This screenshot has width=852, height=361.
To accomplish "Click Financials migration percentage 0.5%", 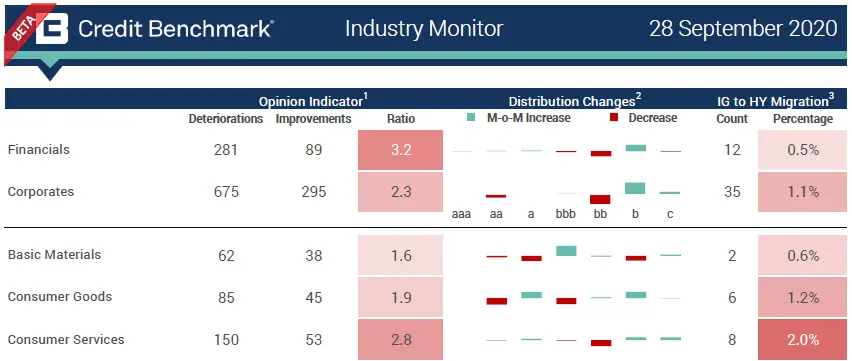I will click(x=803, y=150).
